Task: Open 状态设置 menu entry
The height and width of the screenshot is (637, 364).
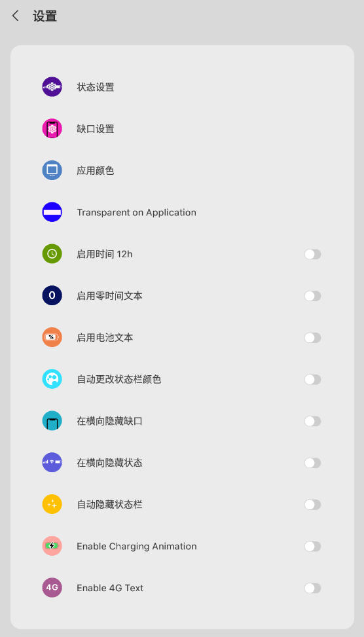Action: pos(182,86)
